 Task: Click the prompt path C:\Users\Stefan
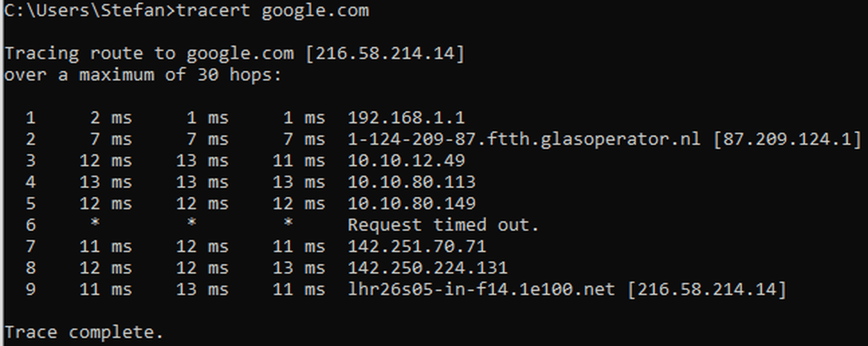click(x=85, y=11)
